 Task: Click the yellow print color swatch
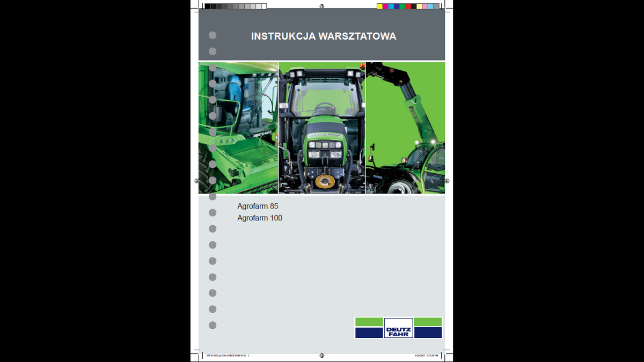379,6
